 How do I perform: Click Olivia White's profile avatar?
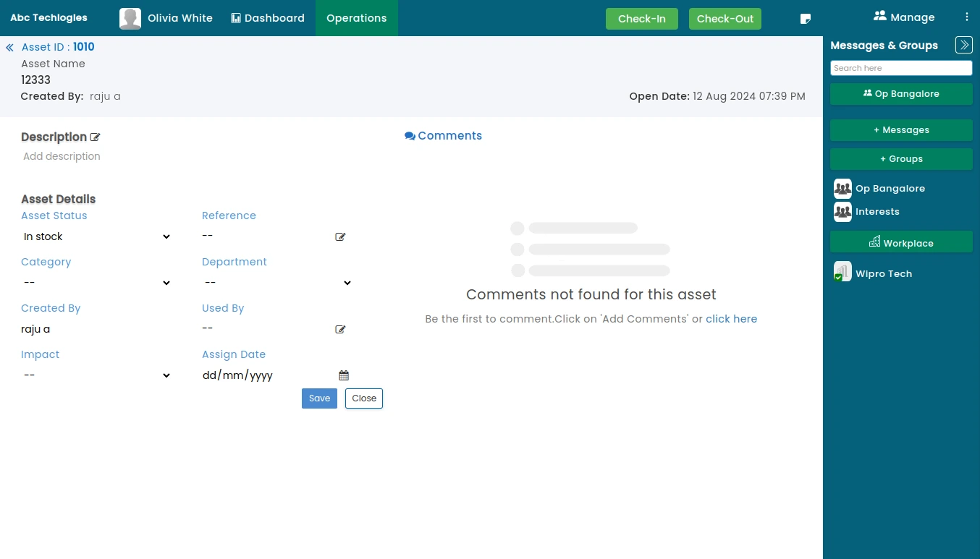coord(130,19)
